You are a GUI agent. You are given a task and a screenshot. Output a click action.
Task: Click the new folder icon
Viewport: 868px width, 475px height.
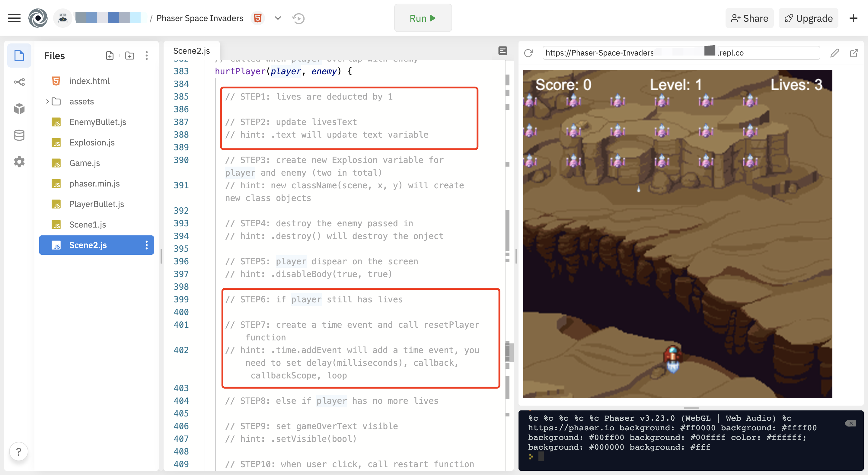tap(130, 56)
